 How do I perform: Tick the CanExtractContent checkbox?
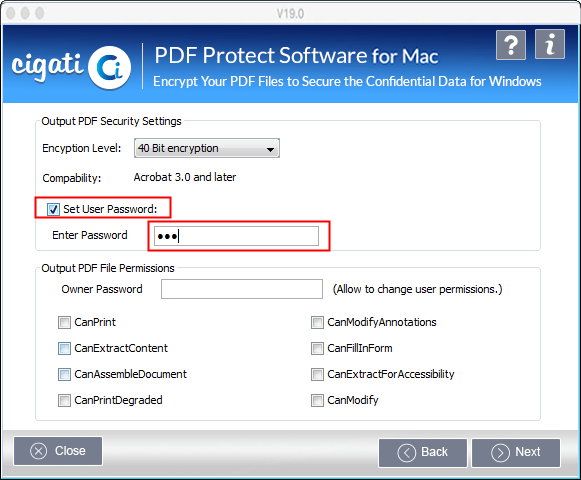point(64,348)
